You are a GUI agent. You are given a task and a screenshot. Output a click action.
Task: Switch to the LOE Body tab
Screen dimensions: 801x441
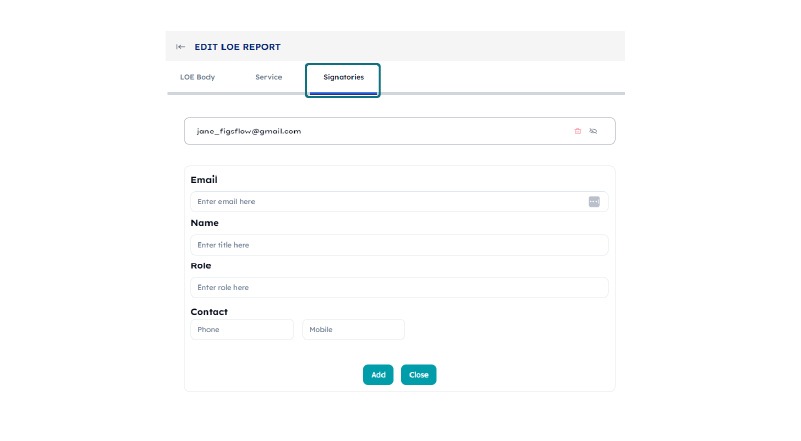coord(197,77)
